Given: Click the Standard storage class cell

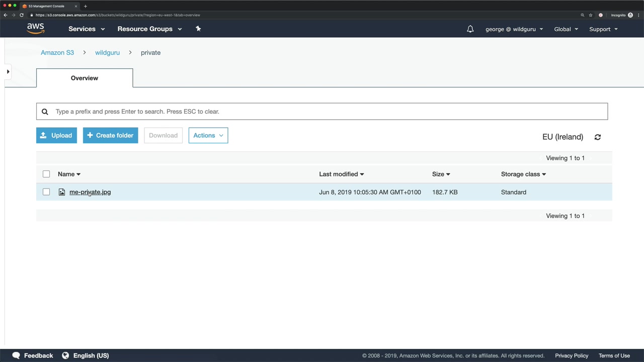Looking at the screenshot, I should (x=514, y=192).
